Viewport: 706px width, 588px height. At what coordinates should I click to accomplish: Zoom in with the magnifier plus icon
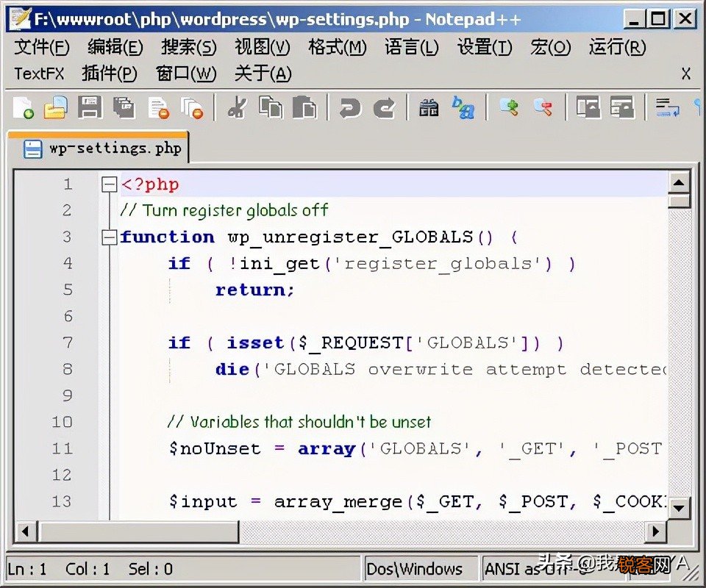[509, 107]
